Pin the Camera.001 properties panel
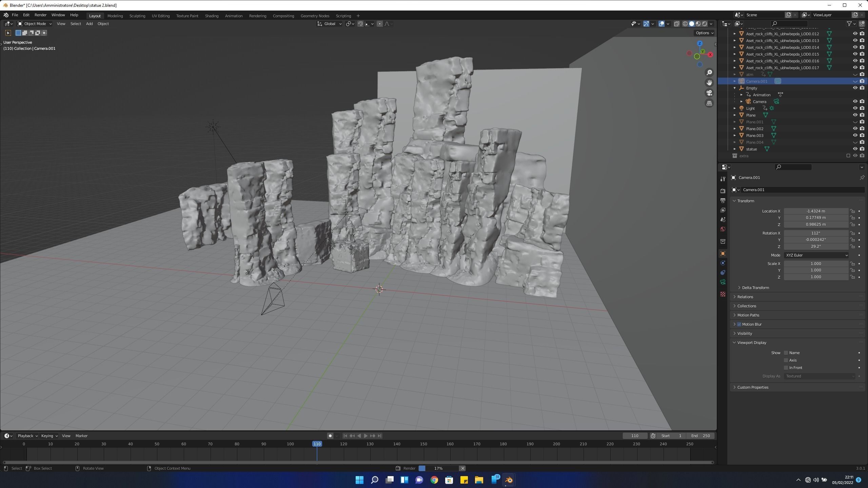The height and width of the screenshot is (488, 868). coord(862,178)
